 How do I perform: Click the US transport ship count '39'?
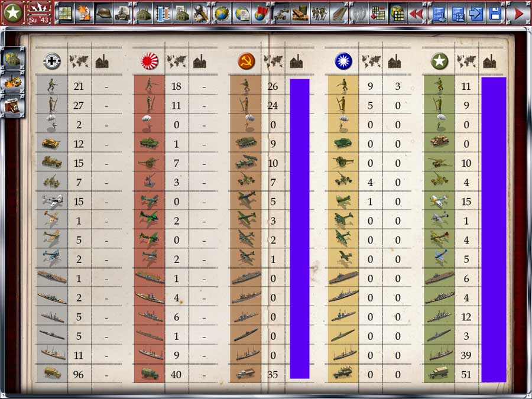pyautogui.click(x=466, y=355)
